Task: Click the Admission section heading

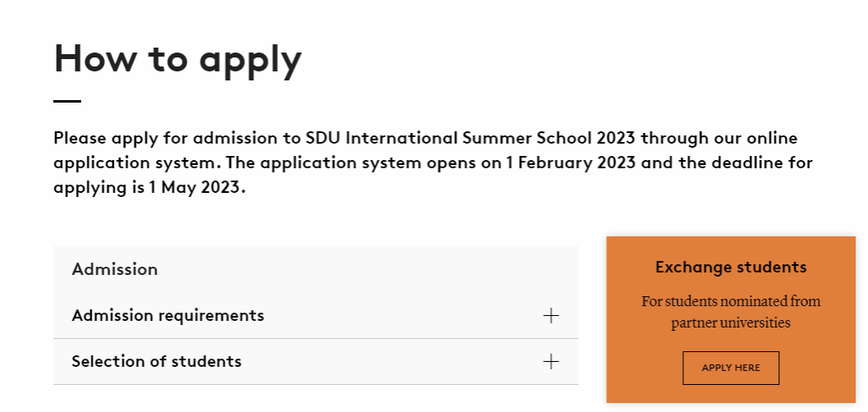Action: pyautogui.click(x=115, y=269)
